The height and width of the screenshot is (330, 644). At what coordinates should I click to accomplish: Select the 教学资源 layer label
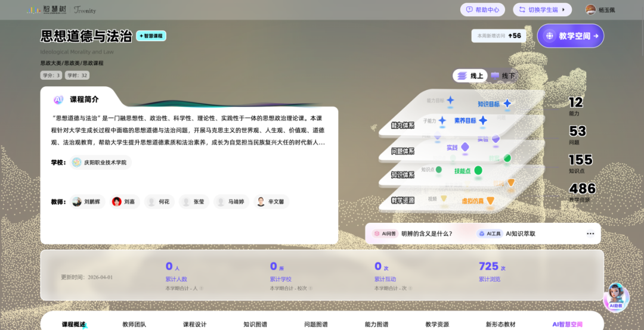(402, 200)
